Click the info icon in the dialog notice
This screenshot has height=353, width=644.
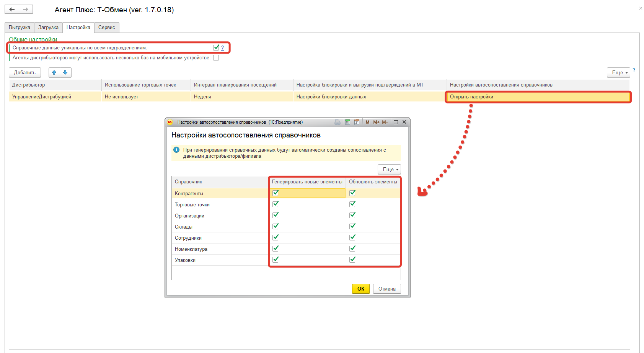176,150
